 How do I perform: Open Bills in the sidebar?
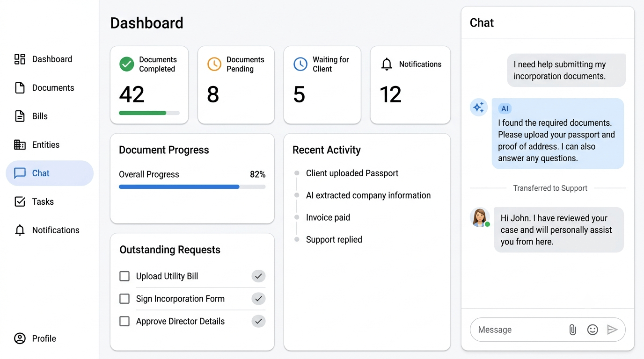point(50,116)
